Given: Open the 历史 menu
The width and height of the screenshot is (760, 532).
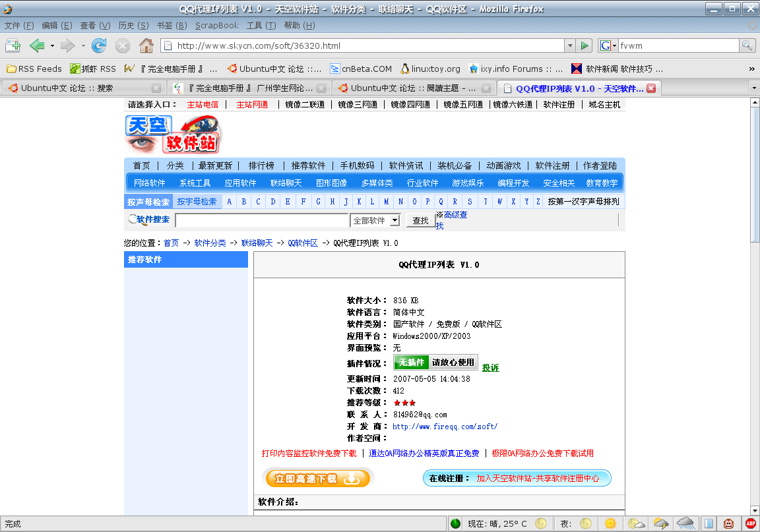Looking at the screenshot, I should tap(133, 26).
